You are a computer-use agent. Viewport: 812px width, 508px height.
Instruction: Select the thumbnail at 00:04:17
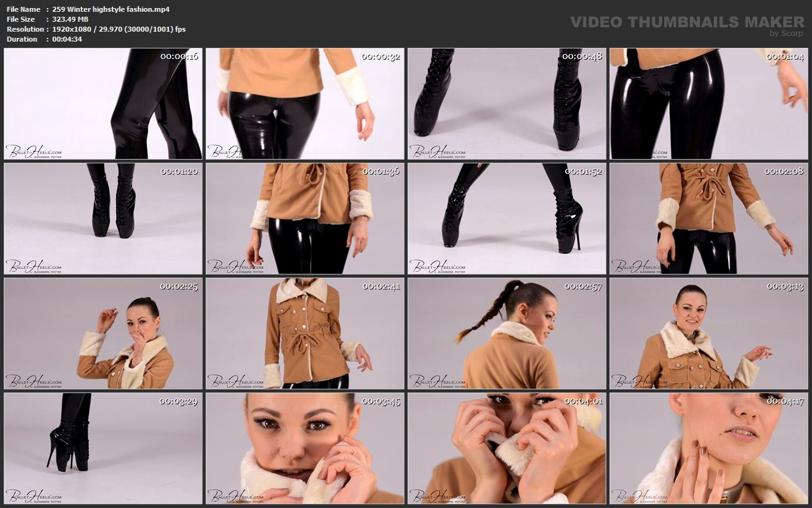[709, 448]
